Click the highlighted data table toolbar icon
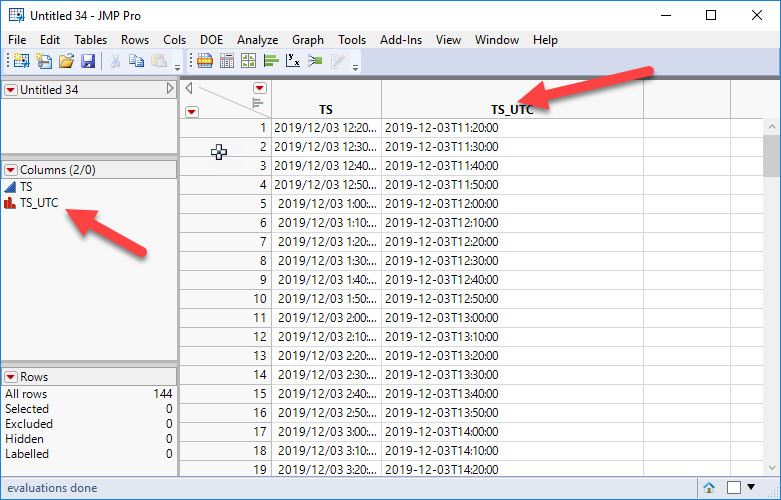 (x=205, y=61)
